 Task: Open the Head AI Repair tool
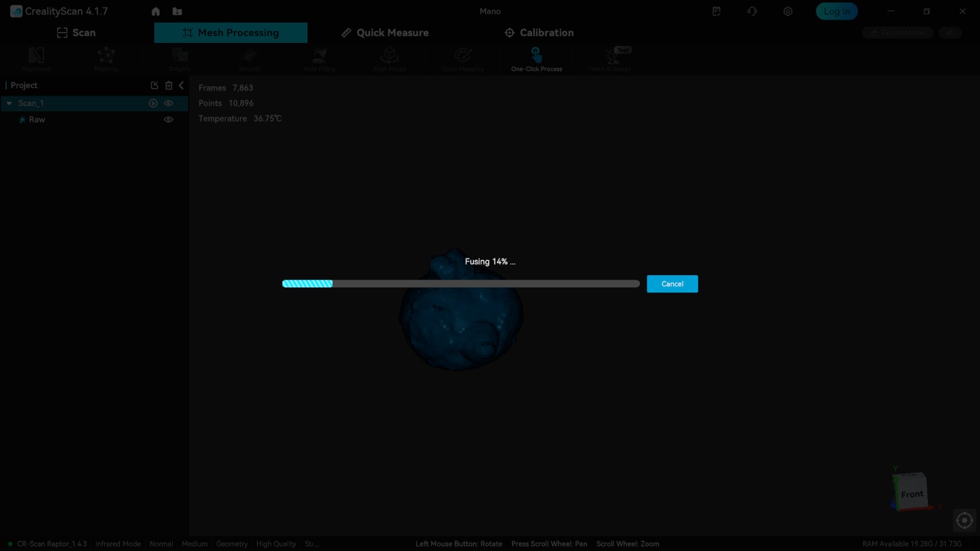610,59
